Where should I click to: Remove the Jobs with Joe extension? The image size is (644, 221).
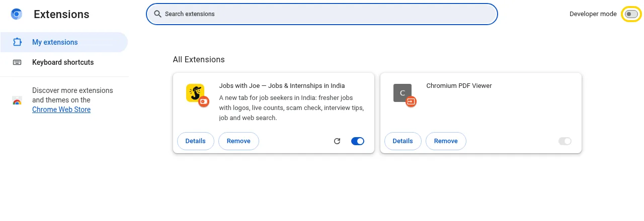tap(238, 141)
